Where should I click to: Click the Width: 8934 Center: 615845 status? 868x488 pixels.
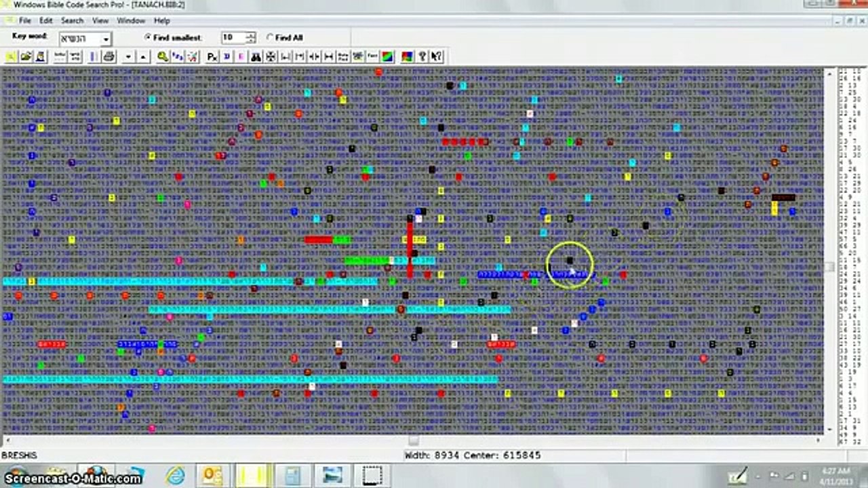[x=473, y=455]
